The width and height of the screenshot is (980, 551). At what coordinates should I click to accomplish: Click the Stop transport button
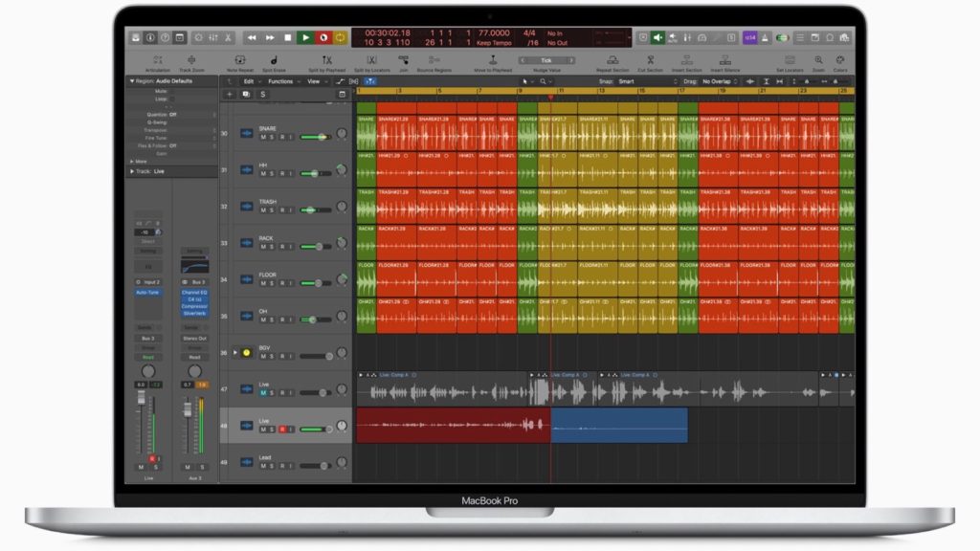[x=287, y=37]
